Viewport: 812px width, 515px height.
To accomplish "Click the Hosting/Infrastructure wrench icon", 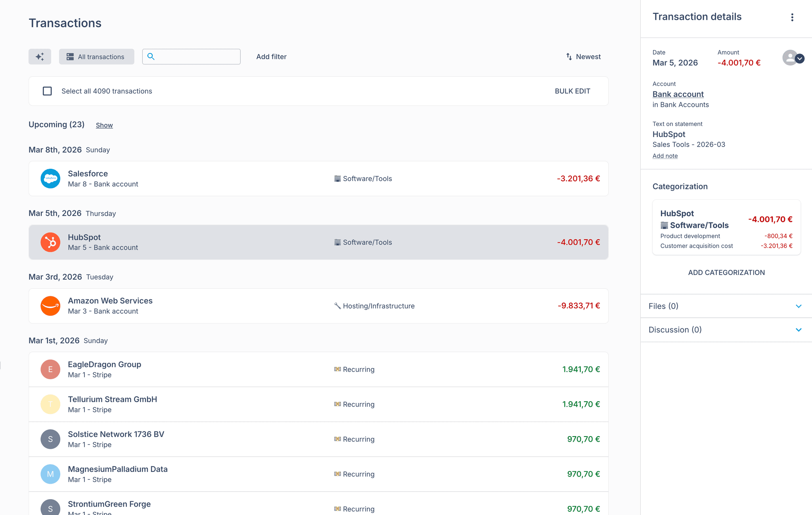I will click(337, 306).
